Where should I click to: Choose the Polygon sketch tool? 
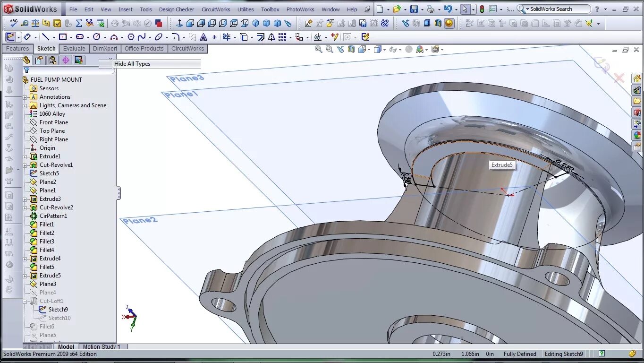(131, 37)
